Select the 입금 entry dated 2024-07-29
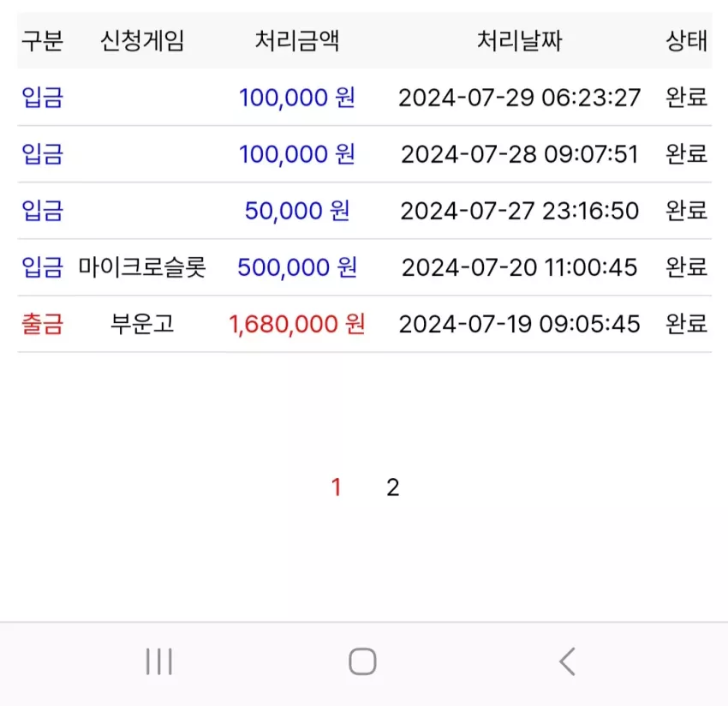 pyautogui.click(x=43, y=98)
